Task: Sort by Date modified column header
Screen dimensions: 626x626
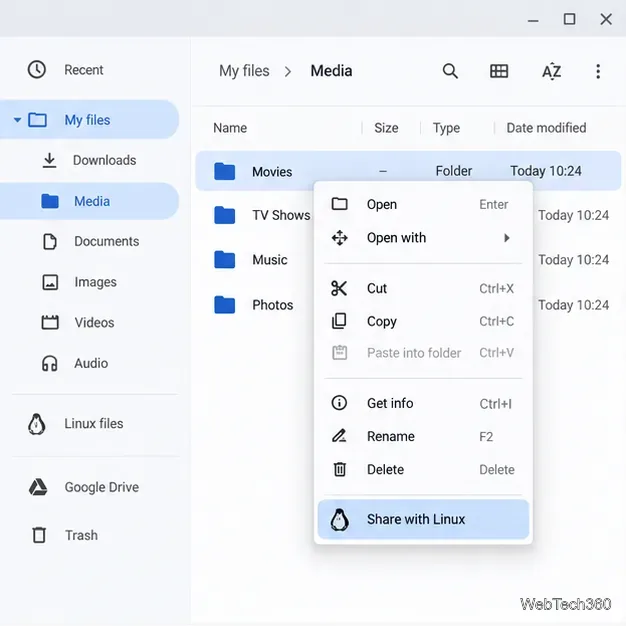Action: click(x=546, y=128)
